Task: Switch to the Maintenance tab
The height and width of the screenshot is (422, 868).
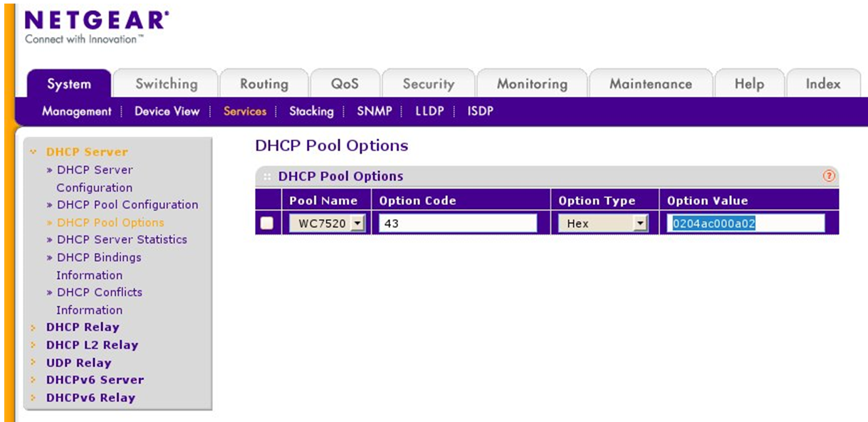Action: pos(651,84)
